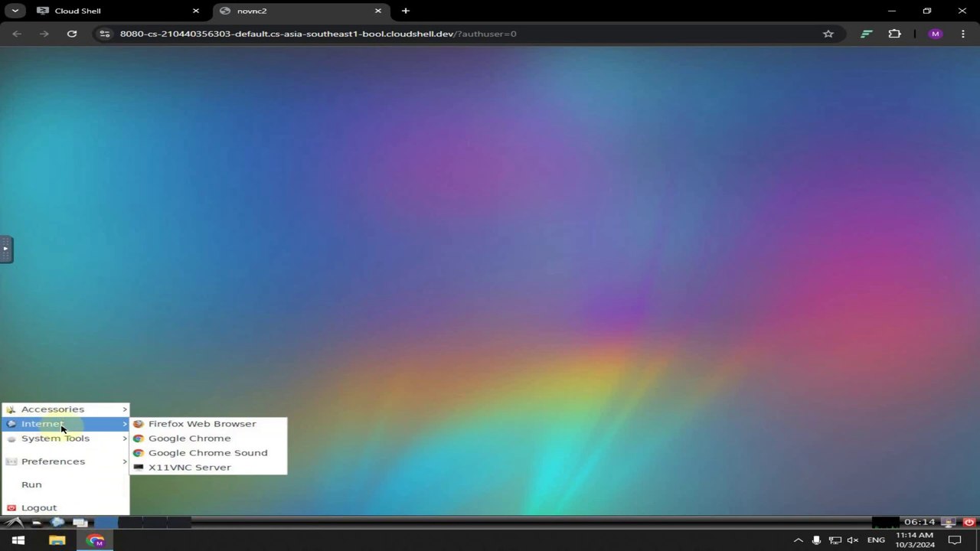Switch to the first virtual desktop
Viewport: 980px width, 551px height.
[x=106, y=523]
